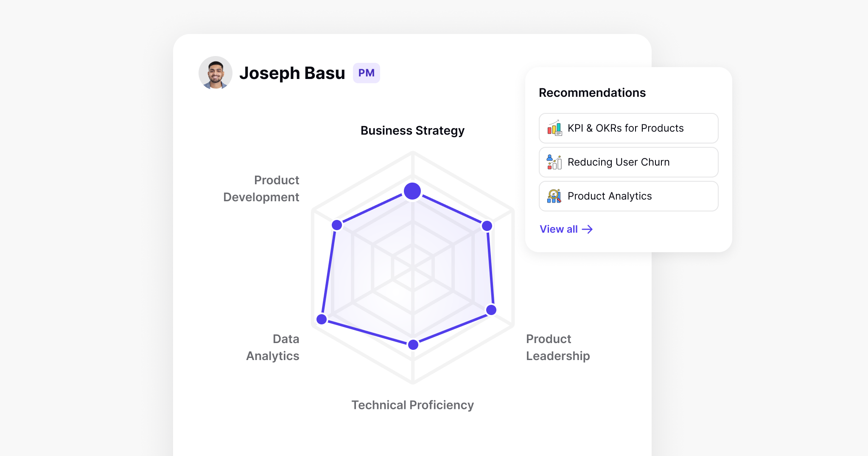Click the upper-right radar chart data point
Screen dimensions: 868x456
coord(487,226)
